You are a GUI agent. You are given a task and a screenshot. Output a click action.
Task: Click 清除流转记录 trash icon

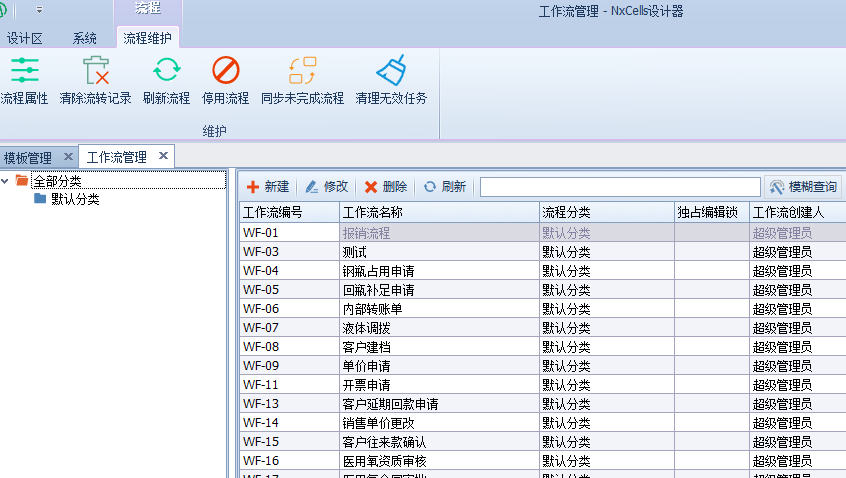point(96,71)
